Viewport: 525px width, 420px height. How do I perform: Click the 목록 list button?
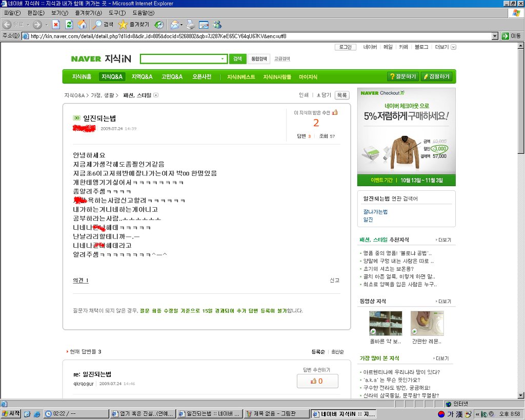(x=342, y=95)
